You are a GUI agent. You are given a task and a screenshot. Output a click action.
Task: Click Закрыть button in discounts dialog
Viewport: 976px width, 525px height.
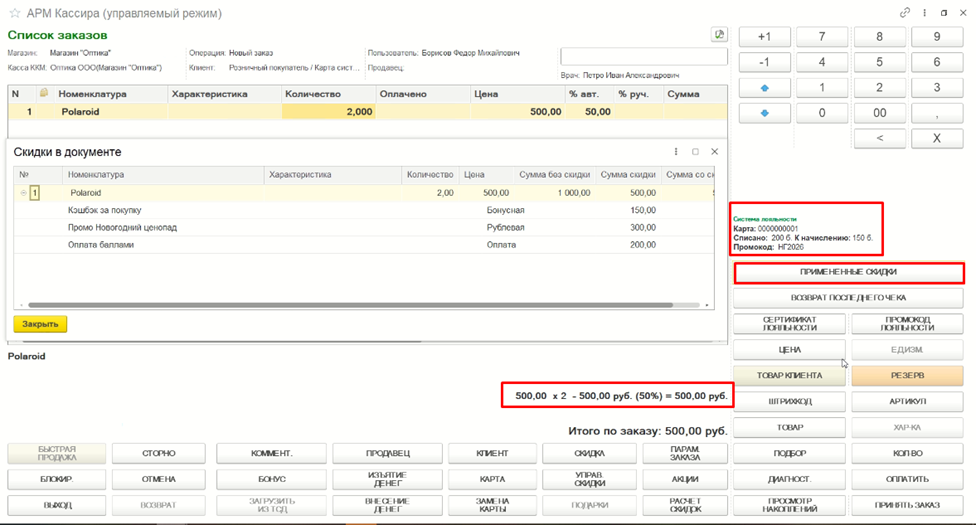coord(40,324)
